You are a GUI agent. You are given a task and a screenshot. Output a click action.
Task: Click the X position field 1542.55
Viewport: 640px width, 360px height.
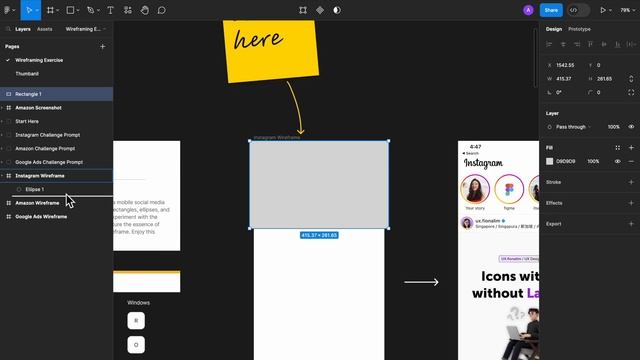(565, 65)
